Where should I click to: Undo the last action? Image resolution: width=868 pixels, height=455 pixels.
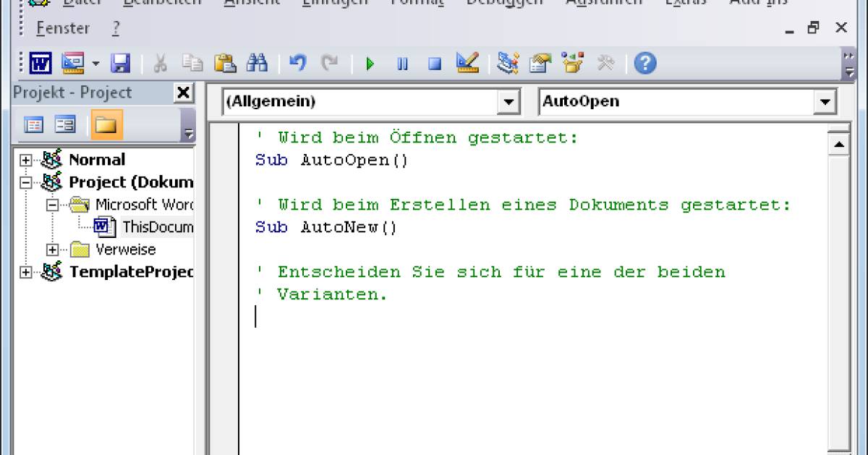(x=297, y=64)
